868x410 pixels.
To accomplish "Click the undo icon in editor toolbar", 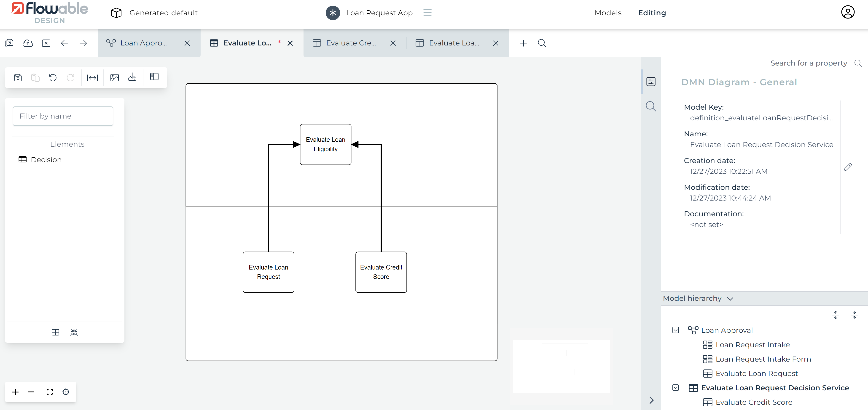I will (x=53, y=78).
